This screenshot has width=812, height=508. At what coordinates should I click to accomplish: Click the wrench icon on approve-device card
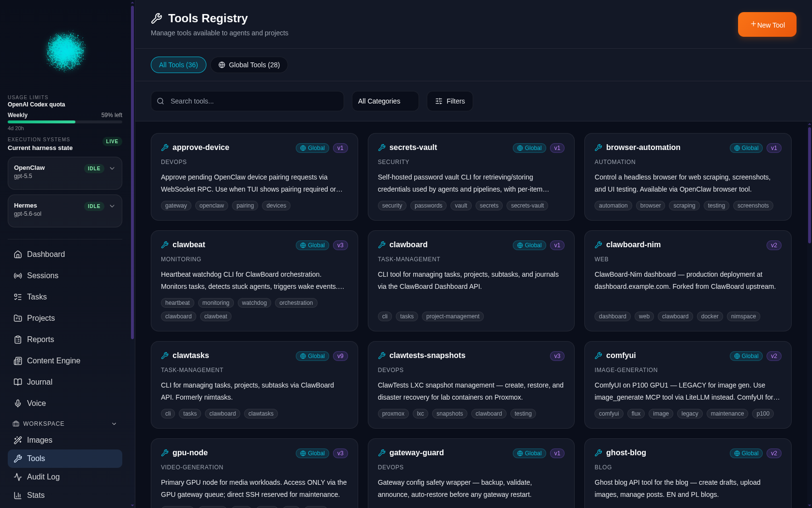click(165, 148)
